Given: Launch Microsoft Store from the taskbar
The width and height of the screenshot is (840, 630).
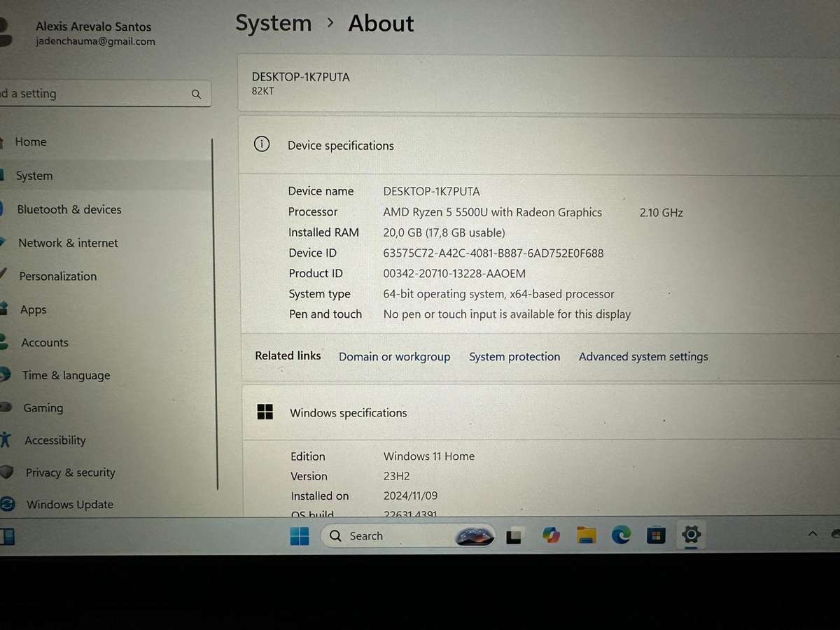Looking at the screenshot, I should [656, 535].
